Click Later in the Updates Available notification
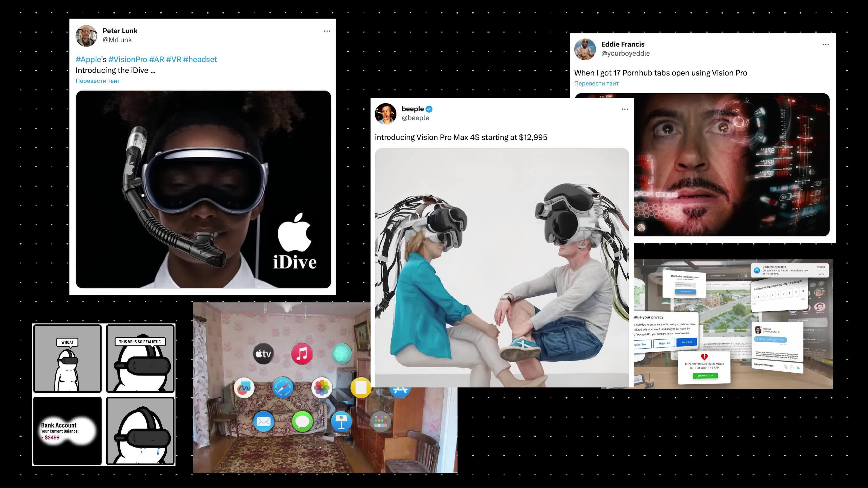 [x=821, y=274]
